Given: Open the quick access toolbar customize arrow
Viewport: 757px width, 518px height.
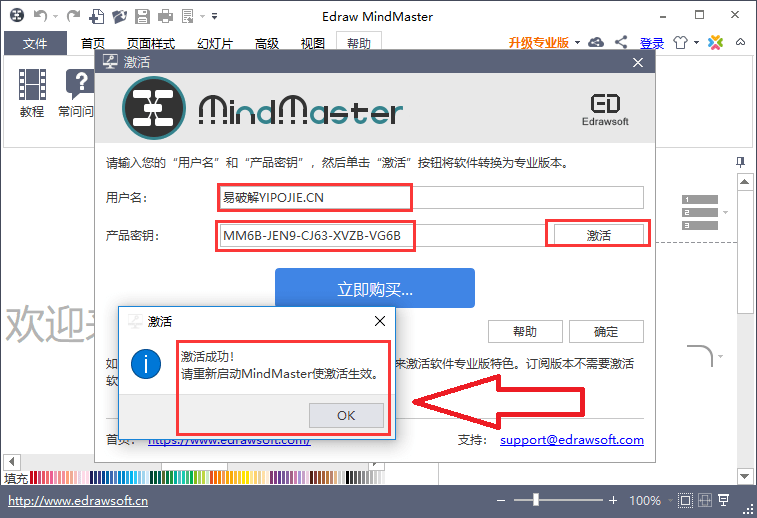Looking at the screenshot, I should [216, 17].
